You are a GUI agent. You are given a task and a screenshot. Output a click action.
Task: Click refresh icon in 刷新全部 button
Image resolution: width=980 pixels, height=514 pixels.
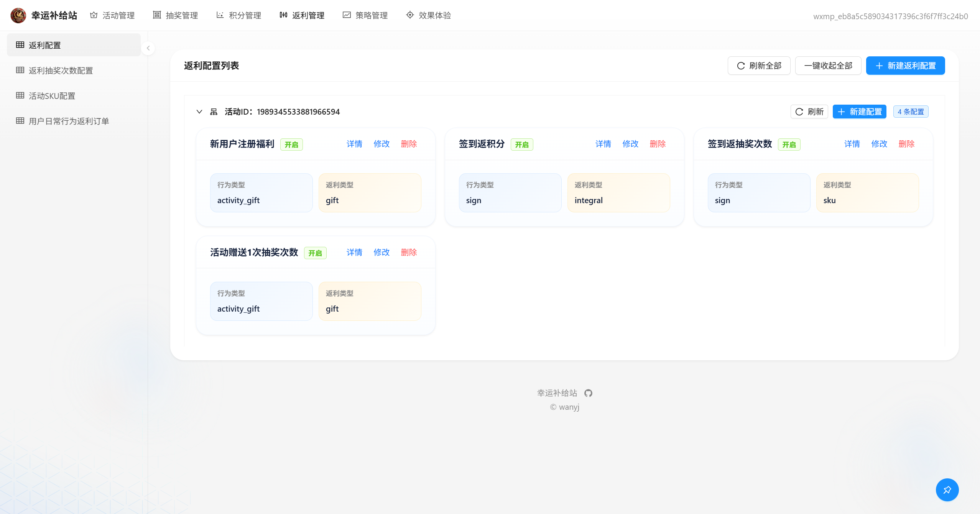tap(741, 66)
